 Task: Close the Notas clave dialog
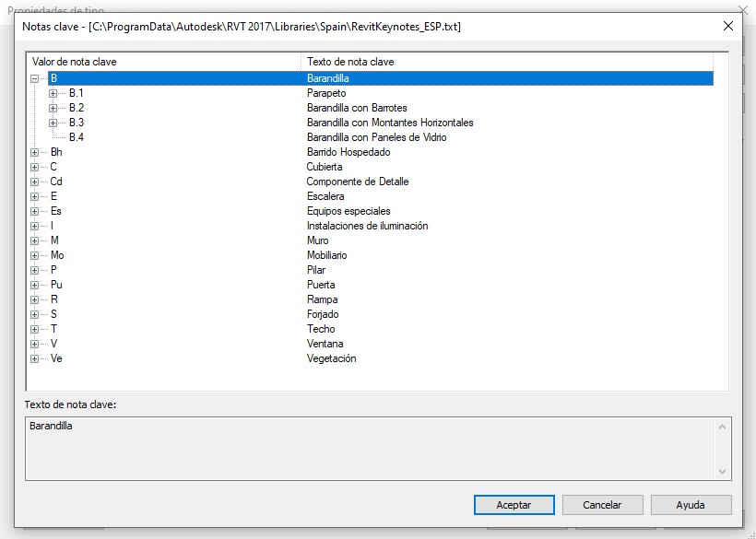pos(727,26)
